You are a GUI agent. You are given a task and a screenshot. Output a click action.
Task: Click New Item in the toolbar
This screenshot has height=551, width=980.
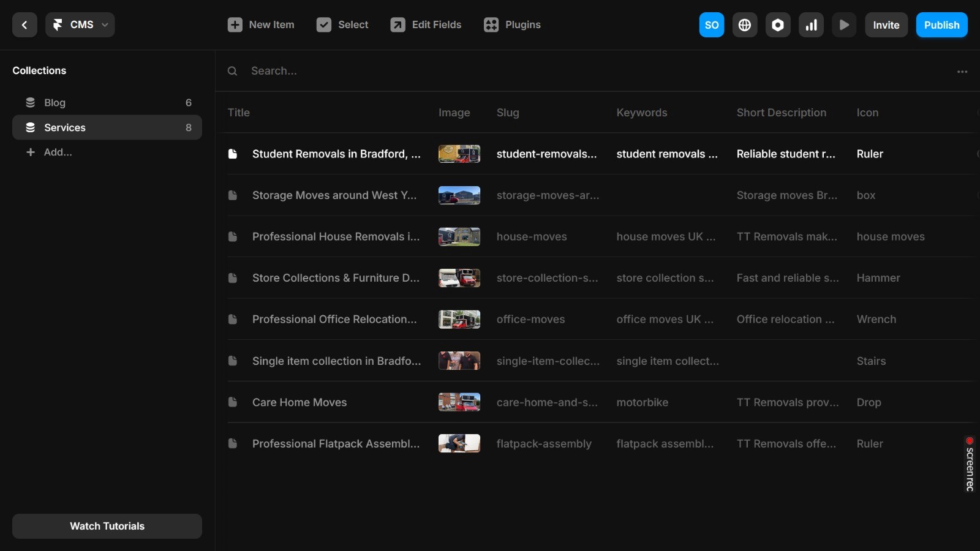click(x=261, y=25)
